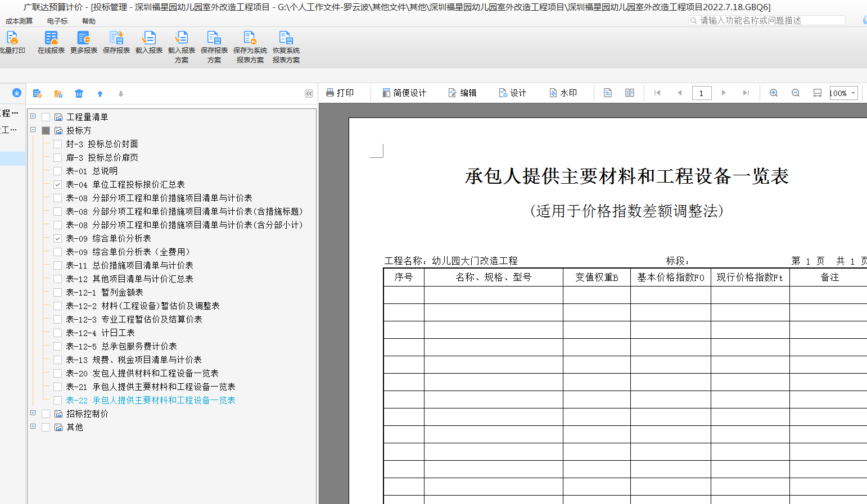The height and width of the screenshot is (504, 867).
Task: Click the 设计 design button
Action: (512, 93)
